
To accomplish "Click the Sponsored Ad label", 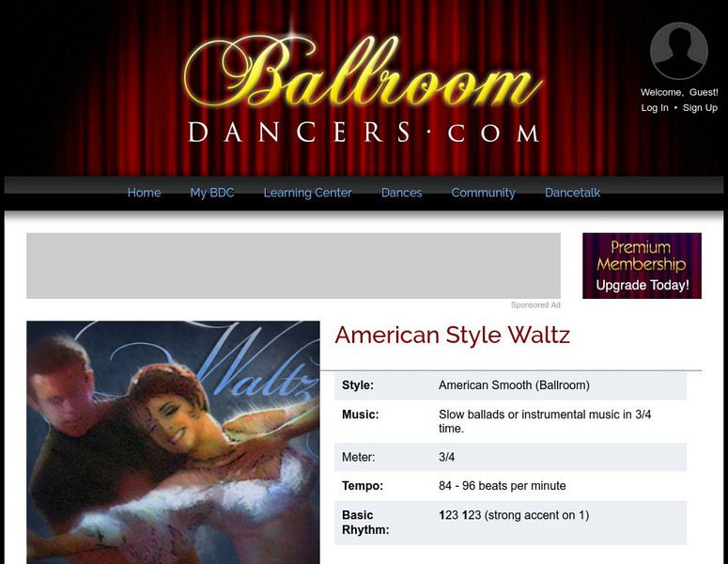I will pyautogui.click(x=535, y=305).
